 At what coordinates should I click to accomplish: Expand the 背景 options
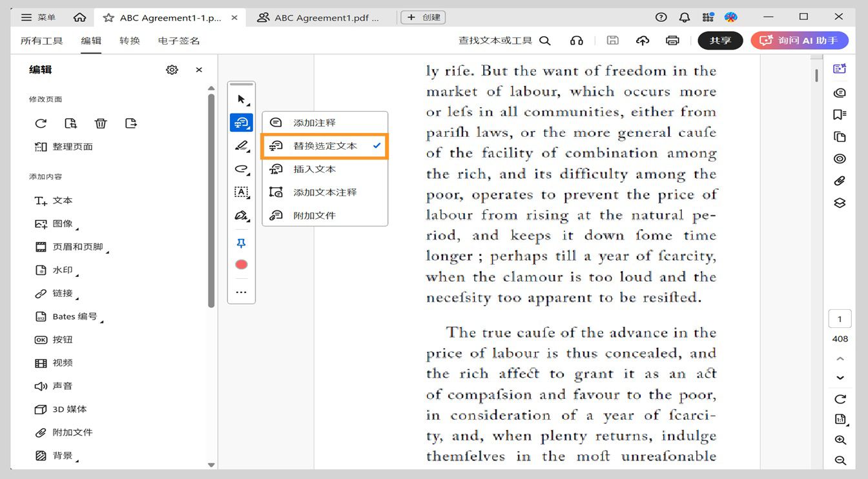56,456
